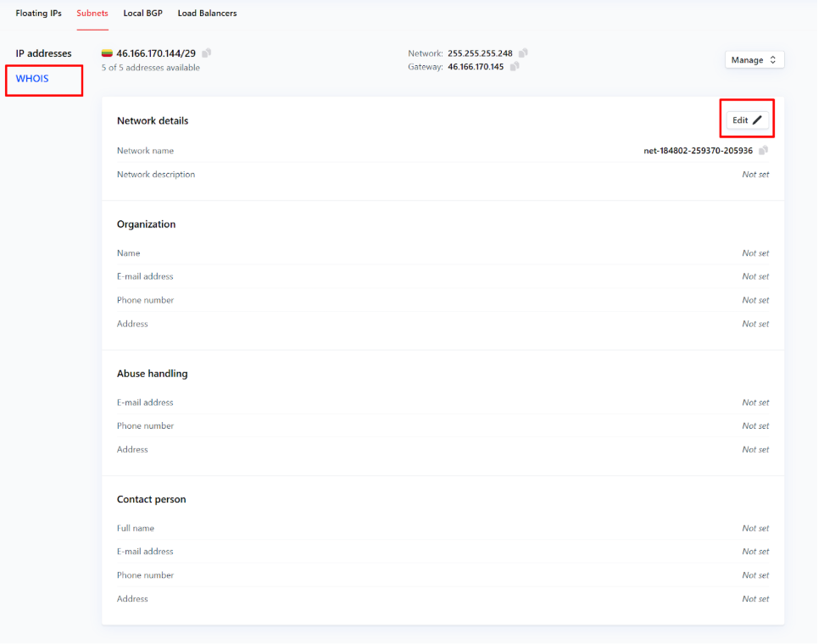The width and height of the screenshot is (824, 644).
Task: Copy the network mask 255.255.255.248
Action: [523, 53]
